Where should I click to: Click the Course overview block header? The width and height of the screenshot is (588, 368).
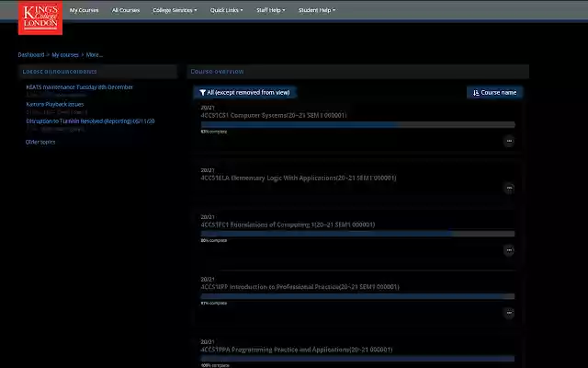point(358,72)
